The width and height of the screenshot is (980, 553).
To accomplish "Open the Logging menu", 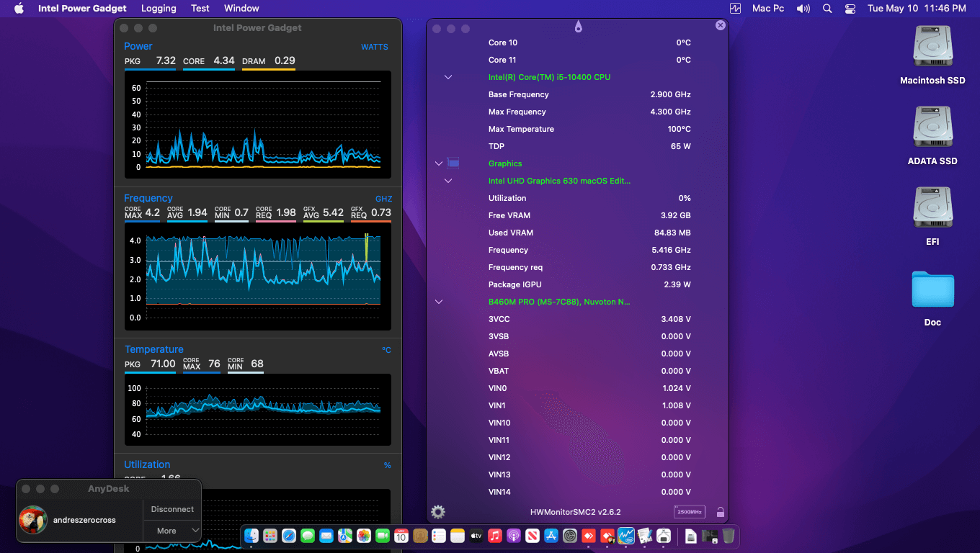I will point(159,8).
